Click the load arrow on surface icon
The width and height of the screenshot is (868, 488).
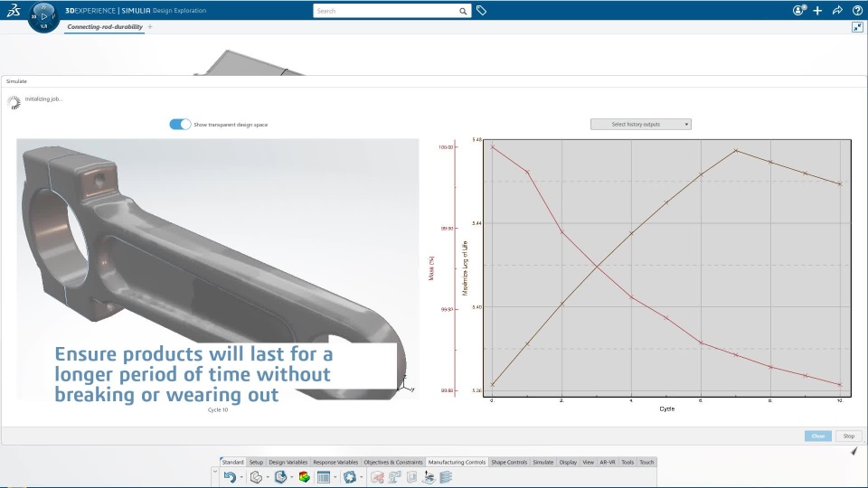click(x=429, y=477)
